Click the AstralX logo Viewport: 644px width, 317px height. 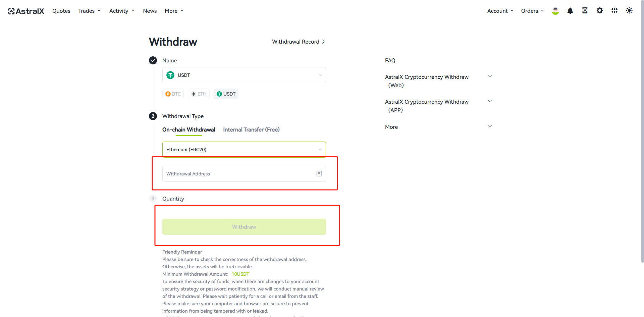(x=26, y=11)
